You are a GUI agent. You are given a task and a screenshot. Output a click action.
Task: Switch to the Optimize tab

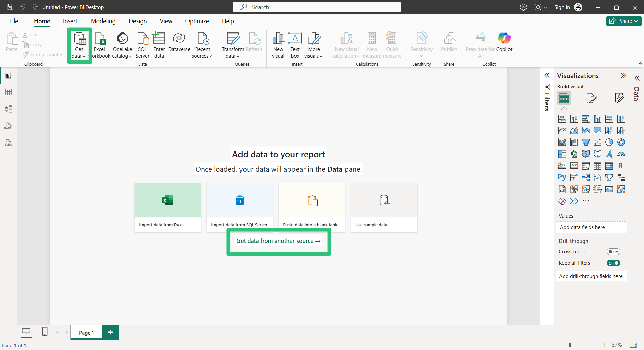click(x=197, y=21)
